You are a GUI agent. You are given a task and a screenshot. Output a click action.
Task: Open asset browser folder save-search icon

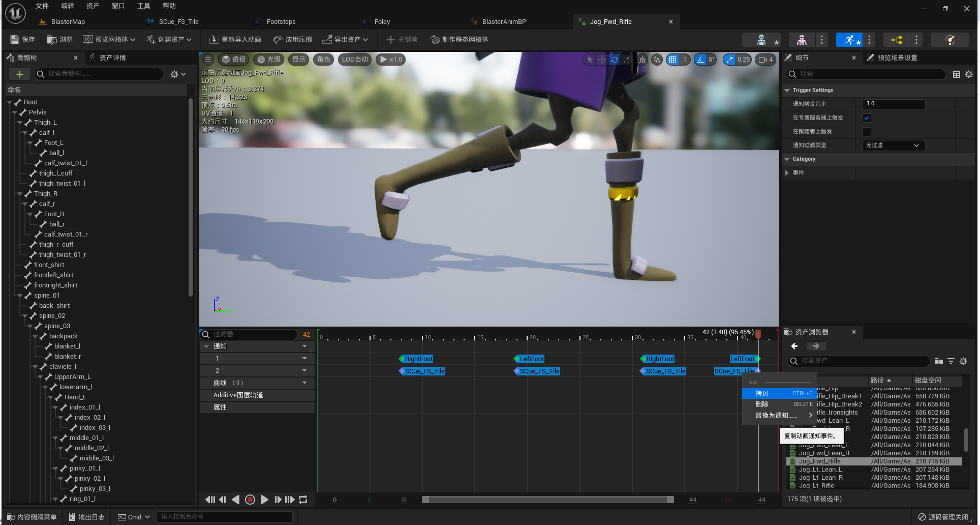click(x=938, y=361)
